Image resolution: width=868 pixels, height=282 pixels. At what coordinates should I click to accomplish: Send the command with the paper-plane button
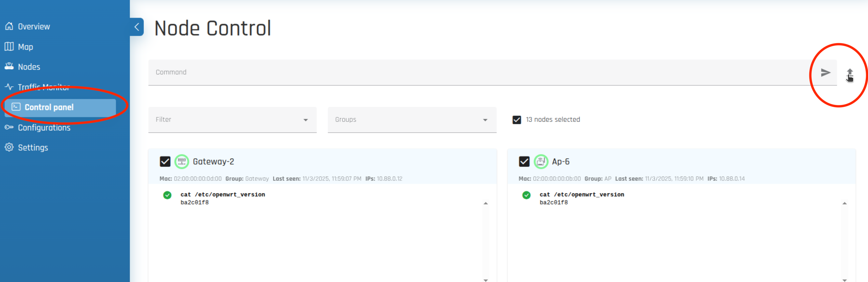coord(826,72)
